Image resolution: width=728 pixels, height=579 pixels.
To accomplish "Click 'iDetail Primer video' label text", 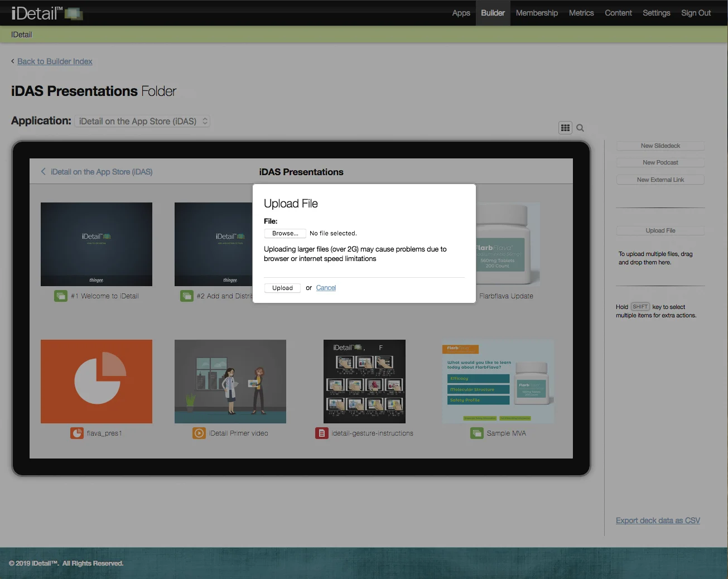I will [x=239, y=433].
